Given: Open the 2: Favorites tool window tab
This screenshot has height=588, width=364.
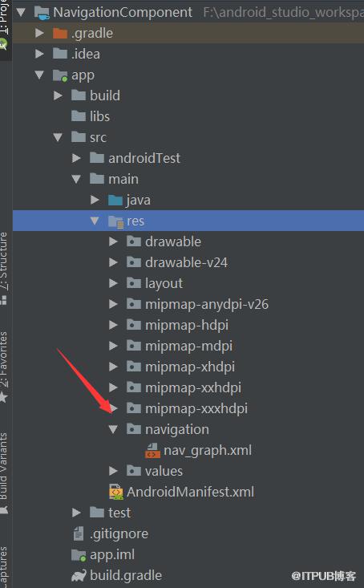Looking at the screenshot, I should click(4, 360).
